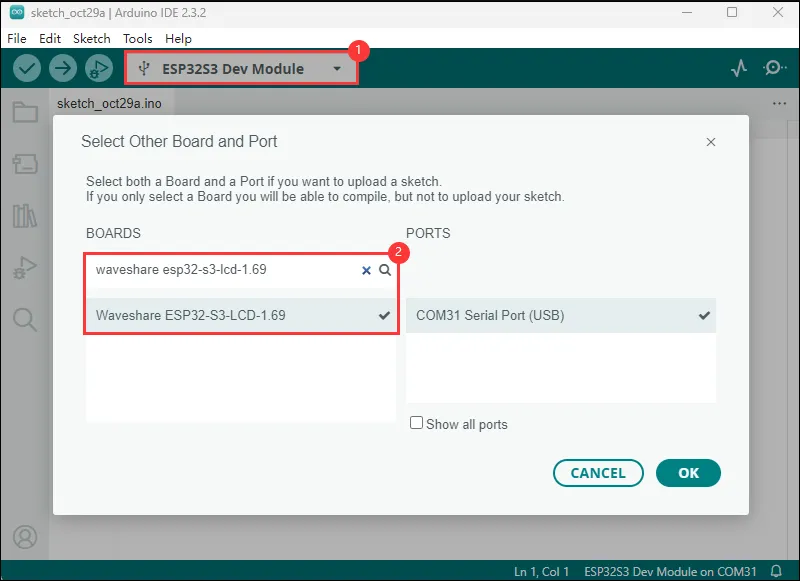This screenshot has height=581, width=800.
Task: Open the Tools menu
Action: 137,38
